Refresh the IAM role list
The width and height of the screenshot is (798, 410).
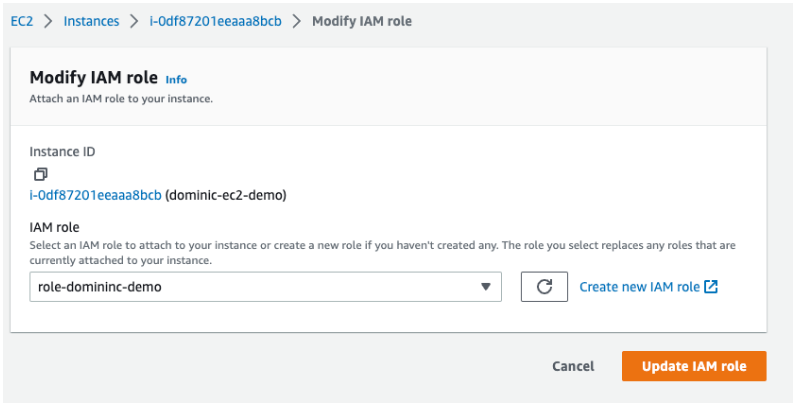click(x=544, y=287)
